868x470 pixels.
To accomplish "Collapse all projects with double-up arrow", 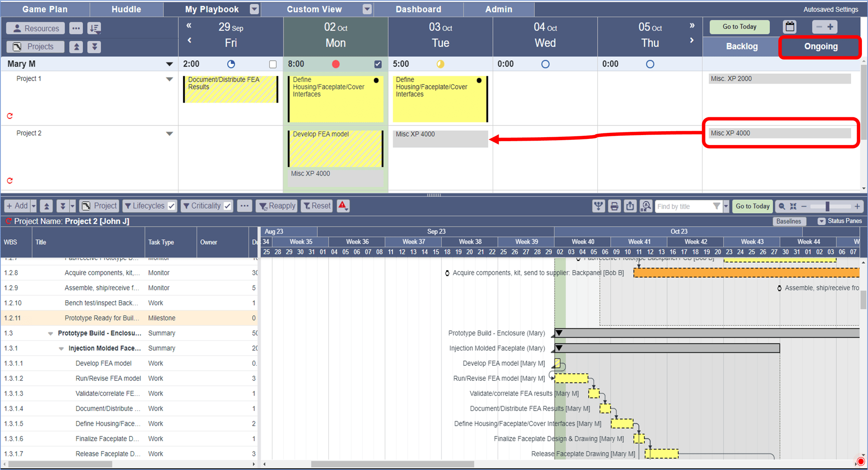I will coord(76,47).
